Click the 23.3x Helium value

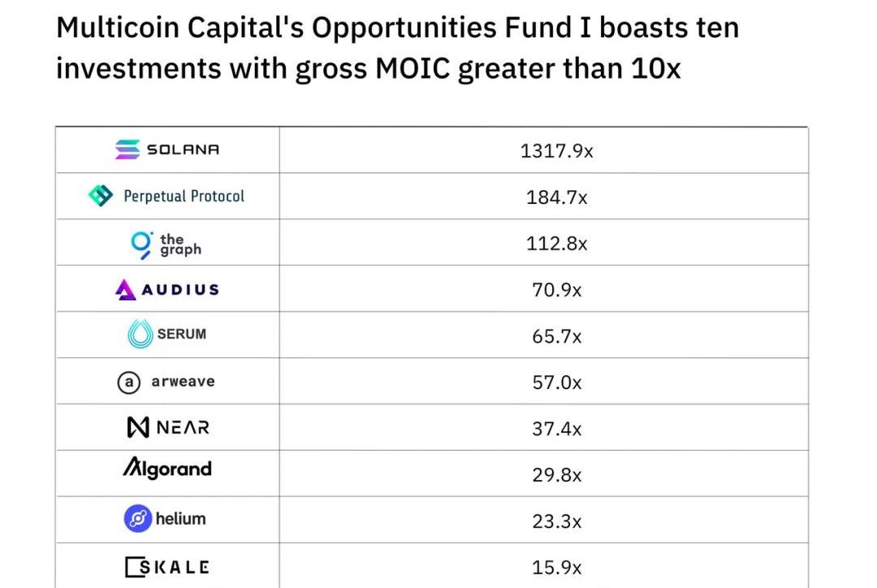(556, 521)
